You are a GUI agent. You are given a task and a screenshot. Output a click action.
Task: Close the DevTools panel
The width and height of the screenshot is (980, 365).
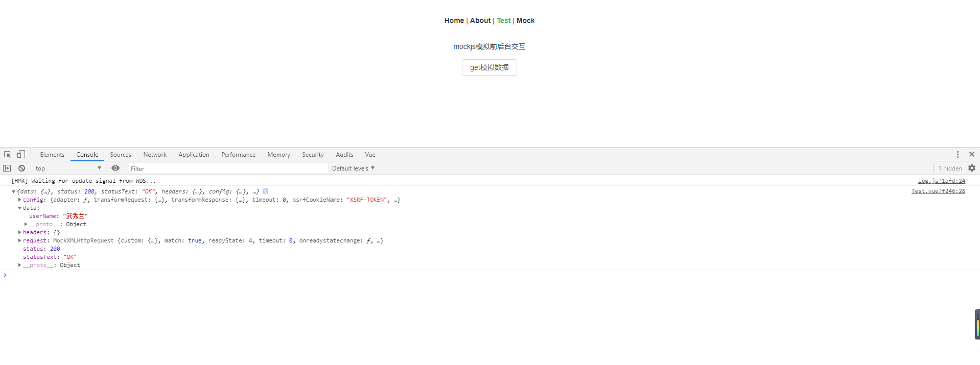click(972, 154)
